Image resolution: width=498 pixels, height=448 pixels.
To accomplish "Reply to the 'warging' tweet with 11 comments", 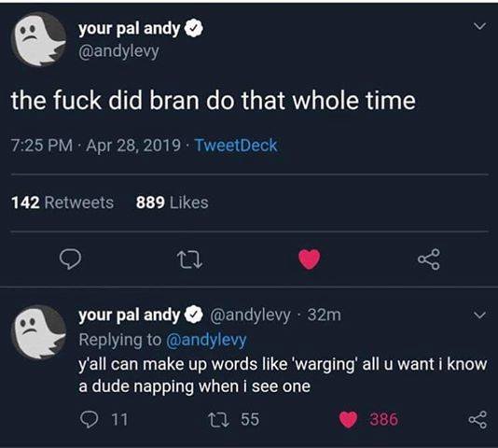I will 89,419.
